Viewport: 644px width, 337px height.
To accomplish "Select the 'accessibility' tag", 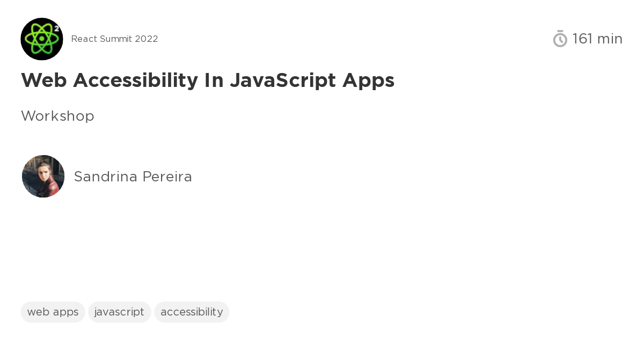I will click(192, 312).
